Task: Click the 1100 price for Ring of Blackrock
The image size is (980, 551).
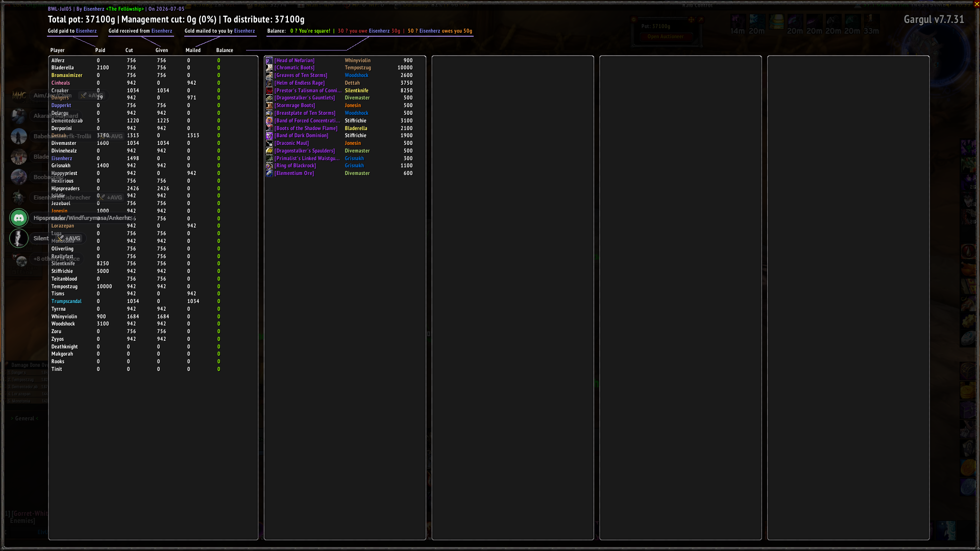Action: click(407, 166)
